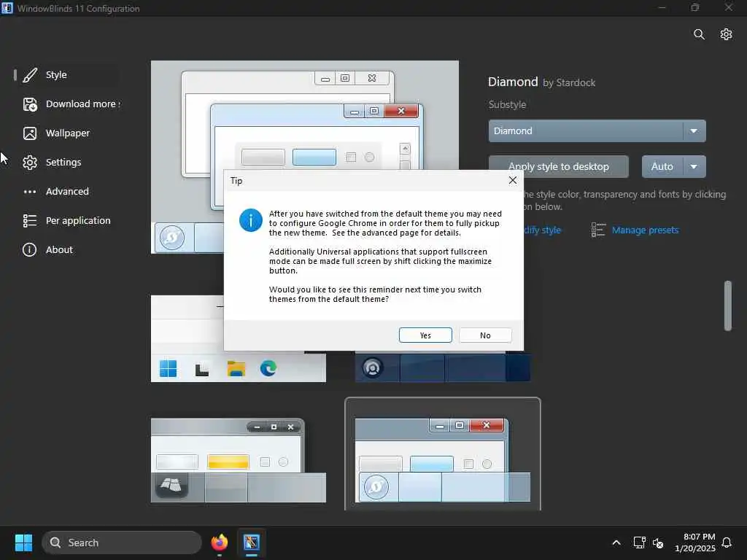Screen dimensions: 747x560
Task: Click Yes in the Tip dialog
Action: 425,335
